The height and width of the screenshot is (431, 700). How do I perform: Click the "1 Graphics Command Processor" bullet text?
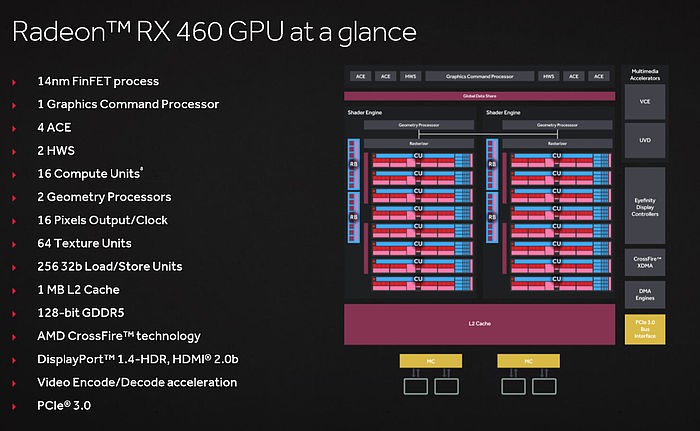click(128, 105)
